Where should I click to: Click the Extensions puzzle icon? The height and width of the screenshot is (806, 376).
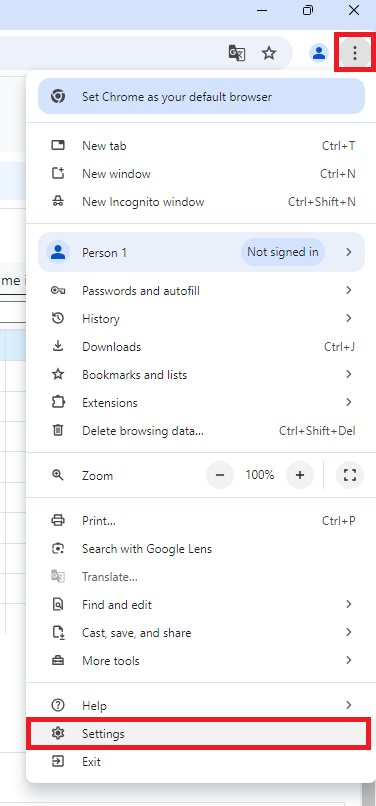pyautogui.click(x=58, y=402)
